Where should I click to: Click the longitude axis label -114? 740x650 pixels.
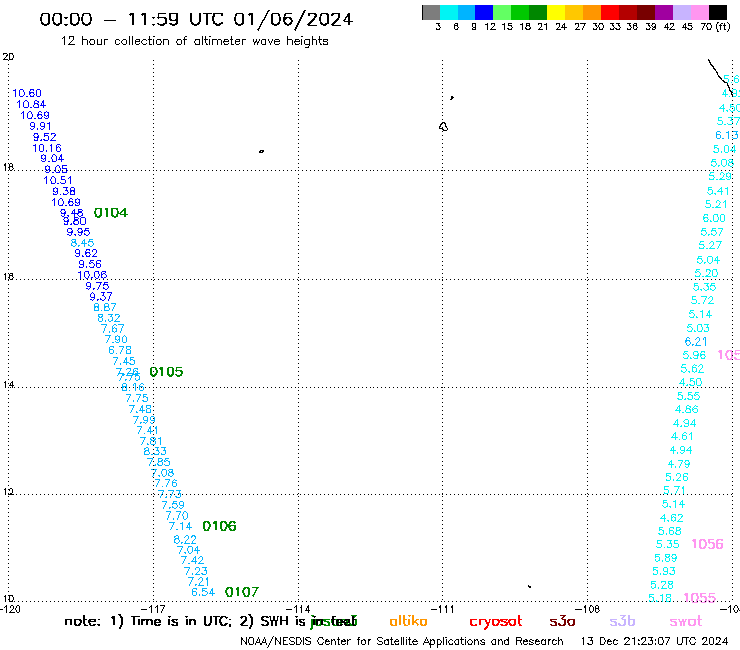point(299,609)
